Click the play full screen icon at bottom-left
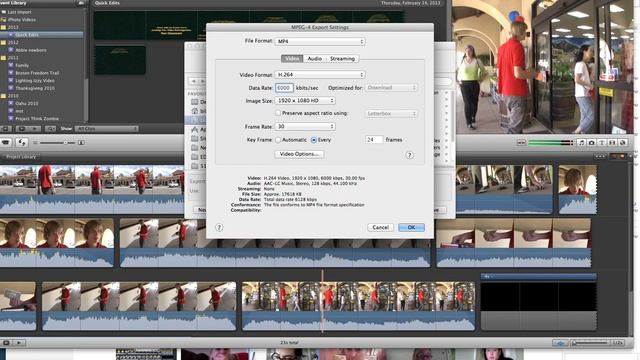 [6, 343]
